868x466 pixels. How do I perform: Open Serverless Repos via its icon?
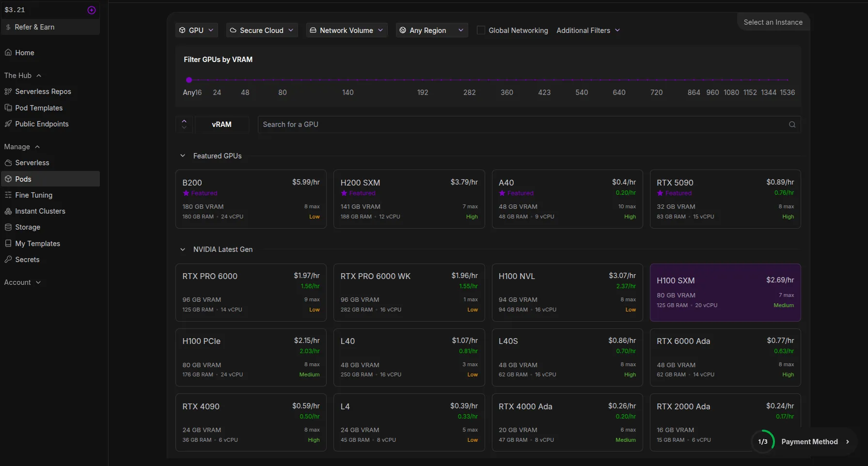pyautogui.click(x=8, y=92)
